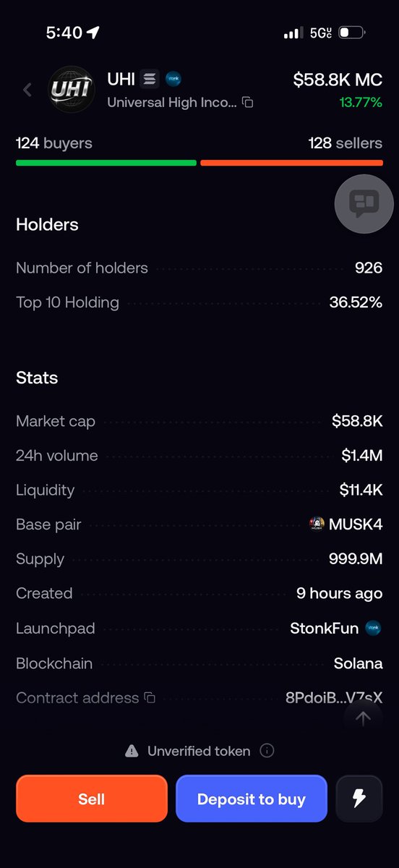Tap the Solana chain badge next to UHI

[150, 79]
